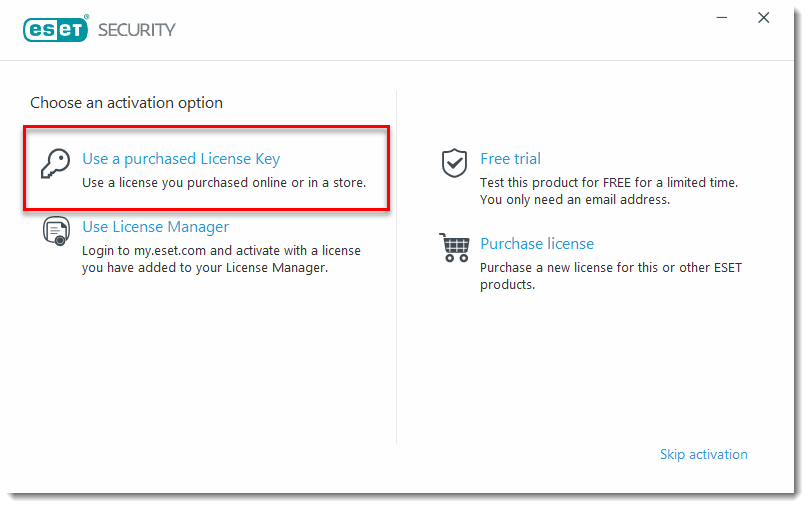This screenshot has width=809, height=508.
Task: Skip activation using the bottom link
Action: (703, 454)
